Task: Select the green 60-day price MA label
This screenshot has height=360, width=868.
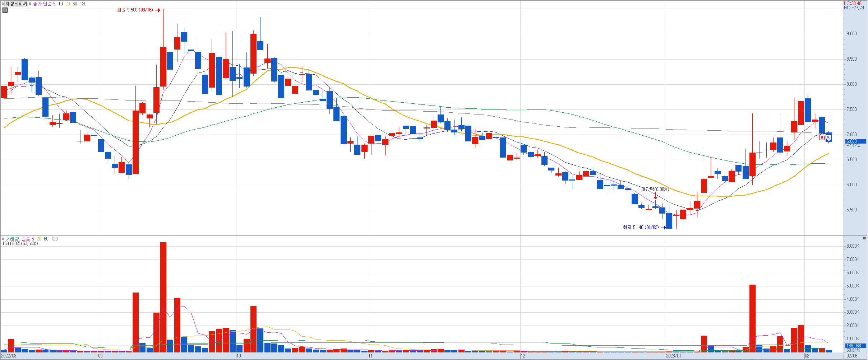Action: [x=75, y=4]
